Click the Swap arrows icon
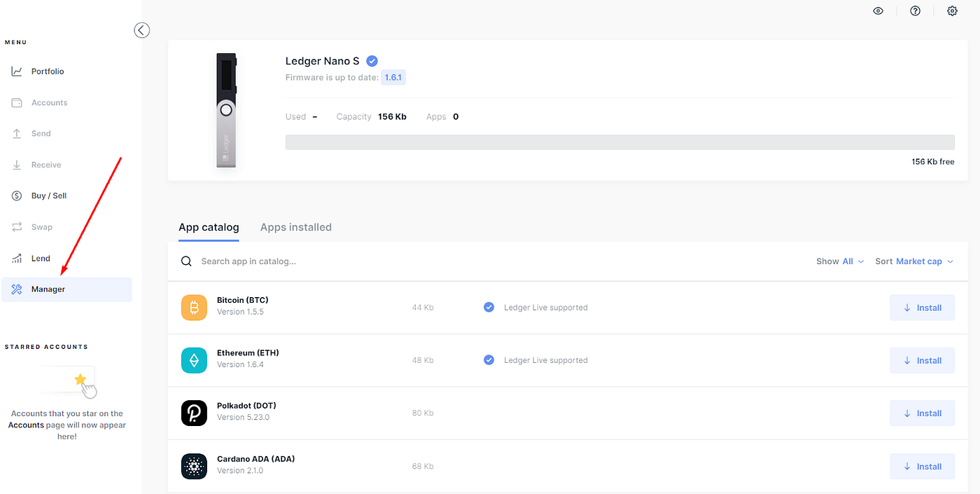The image size is (980, 494). click(x=17, y=227)
